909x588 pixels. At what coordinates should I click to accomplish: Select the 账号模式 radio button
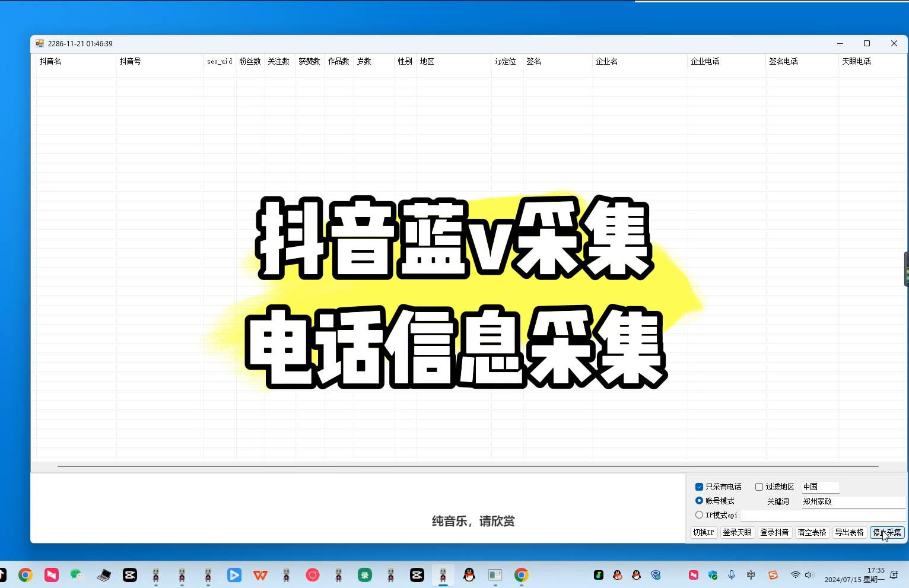click(x=699, y=501)
